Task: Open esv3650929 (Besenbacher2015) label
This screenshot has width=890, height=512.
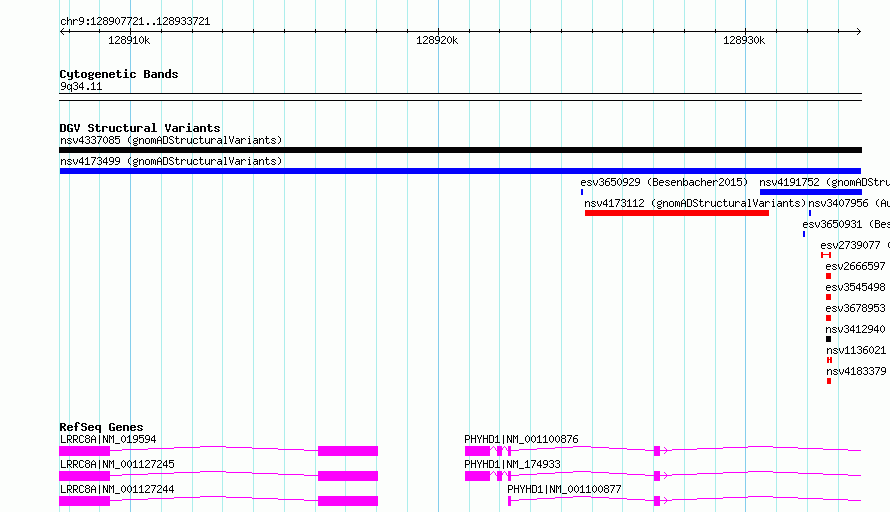Action: (664, 182)
